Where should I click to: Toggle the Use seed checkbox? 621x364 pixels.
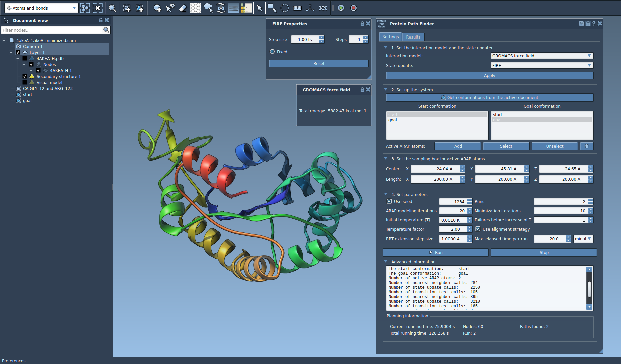pyautogui.click(x=389, y=201)
